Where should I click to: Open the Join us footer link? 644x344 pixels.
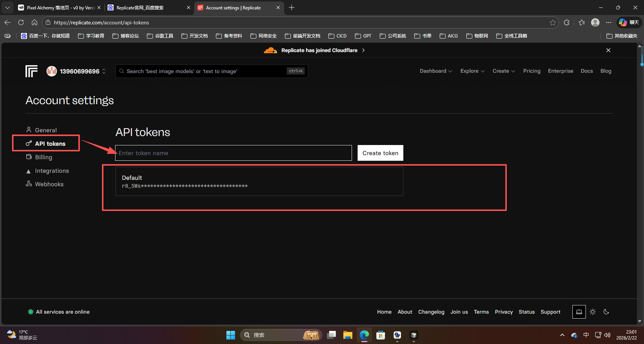coord(459,312)
